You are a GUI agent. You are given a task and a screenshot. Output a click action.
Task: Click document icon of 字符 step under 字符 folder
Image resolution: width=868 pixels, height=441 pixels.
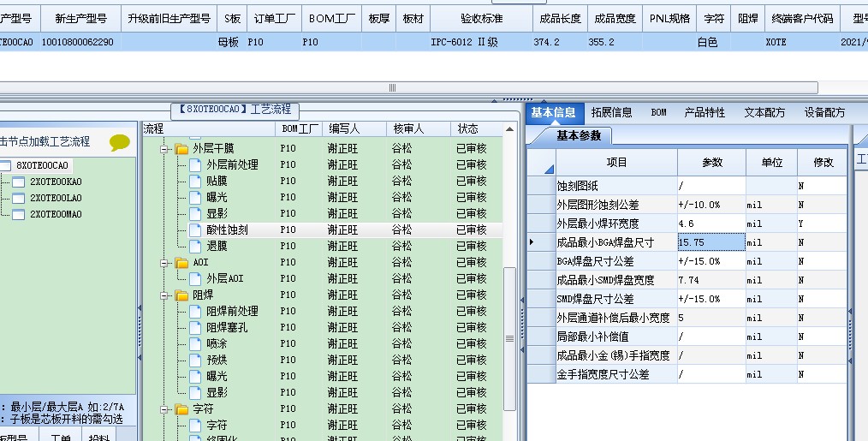pyautogui.click(x=195, y=425)
